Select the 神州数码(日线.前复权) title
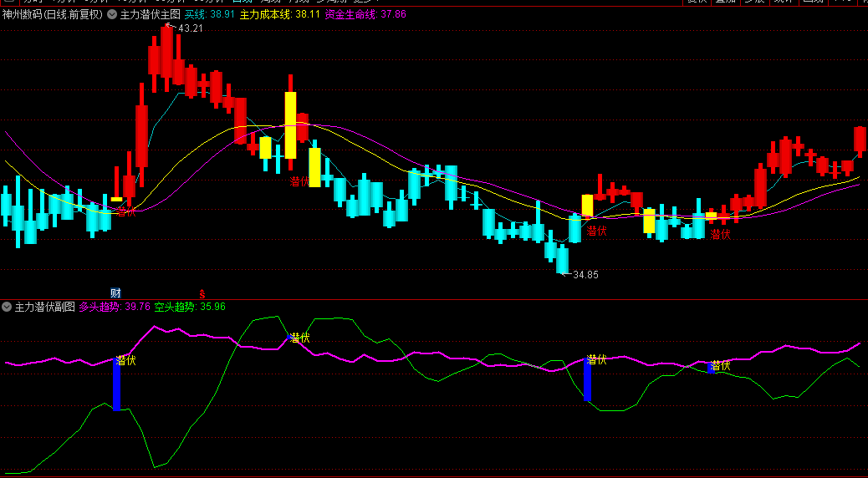Image resolution: width=868 pixels, height=478 pixels. (54, 15)
